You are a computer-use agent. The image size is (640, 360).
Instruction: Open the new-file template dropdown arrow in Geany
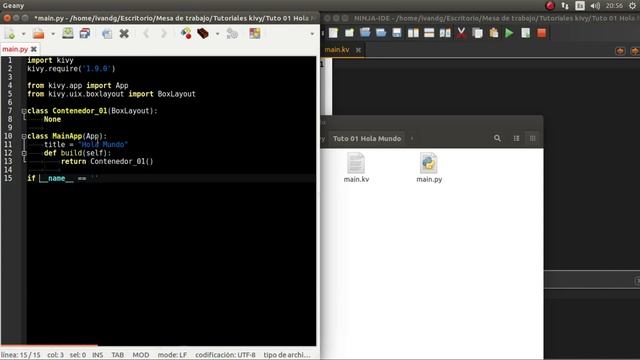(23, 34)
